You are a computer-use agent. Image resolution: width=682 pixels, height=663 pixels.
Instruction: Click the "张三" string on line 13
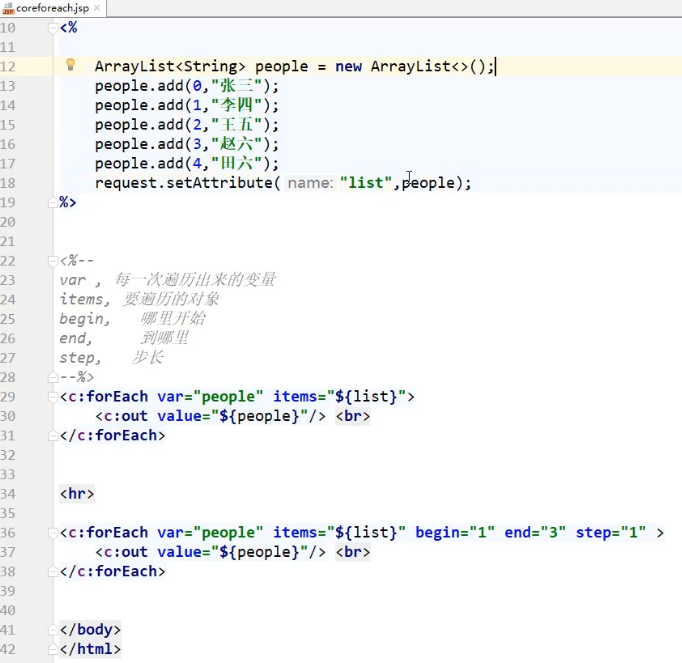237,86
